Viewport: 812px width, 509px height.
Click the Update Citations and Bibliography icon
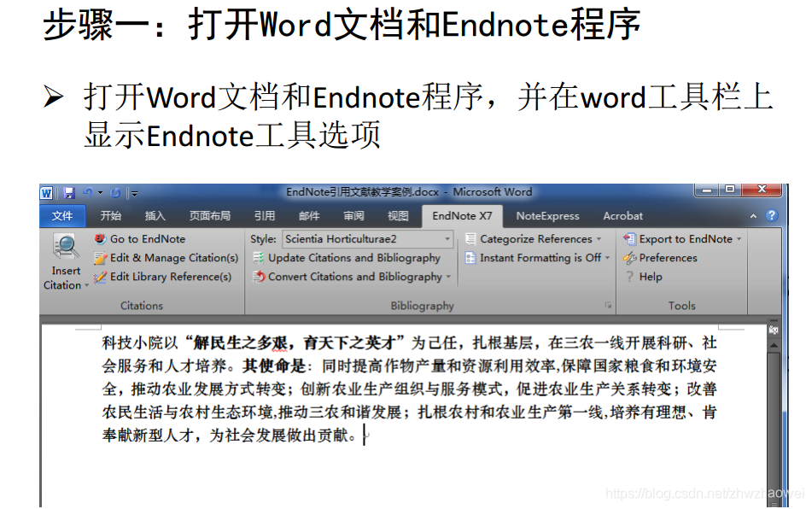coord(258,258)
